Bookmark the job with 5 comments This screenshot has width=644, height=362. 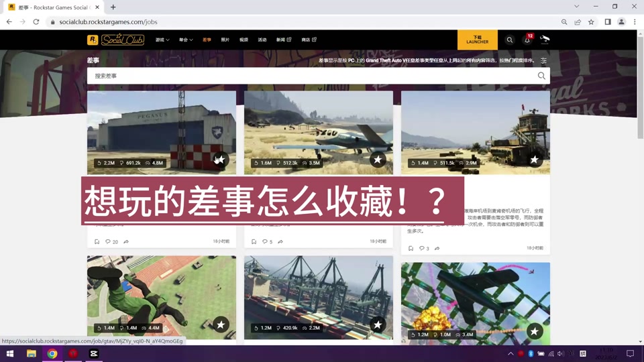(x=254, y=242)
